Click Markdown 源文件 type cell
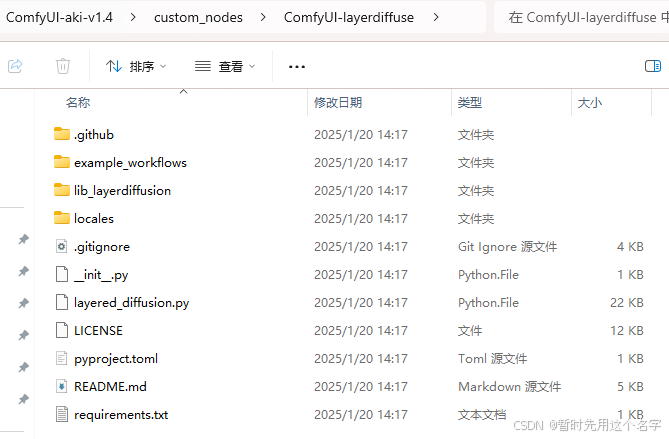669x439 pixels. pos(509,387)
